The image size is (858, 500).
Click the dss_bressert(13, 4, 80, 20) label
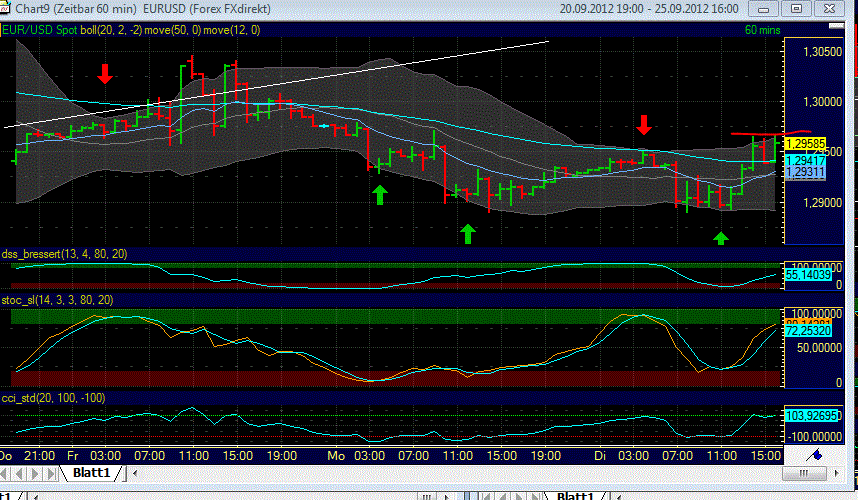point(65,254)
